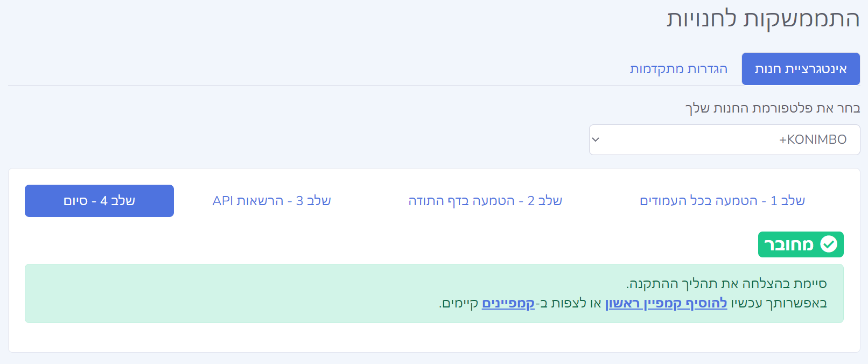Click the סיימת בהצלחה את תהליך ההתקנה message
The image size is (868, 364).
(x=726, y=284)
